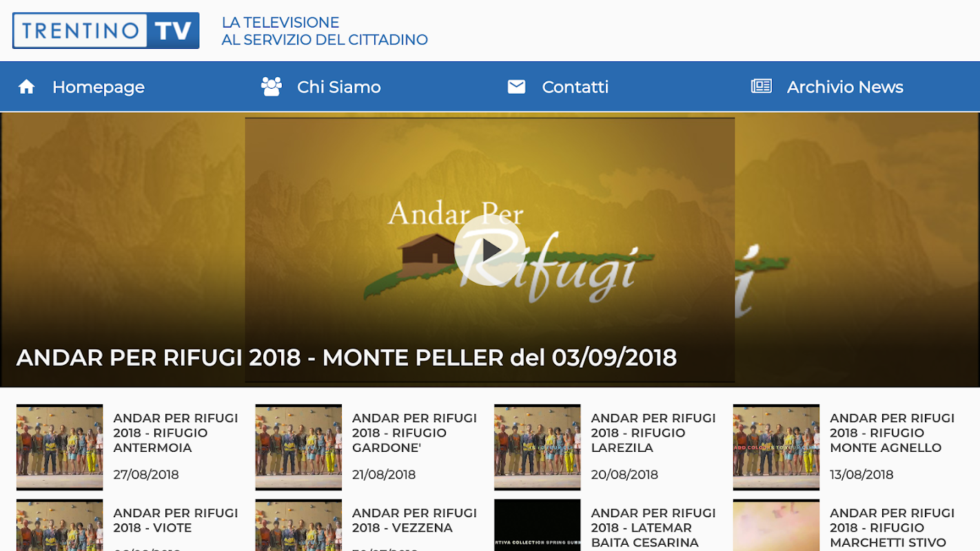Click the Chi Siamo people icon

tap(272, 87)
